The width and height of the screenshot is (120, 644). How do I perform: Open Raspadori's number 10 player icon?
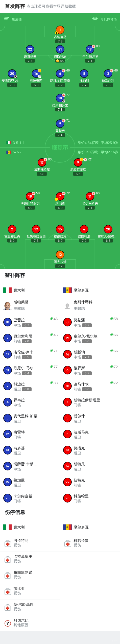click(x=60, y=98)
